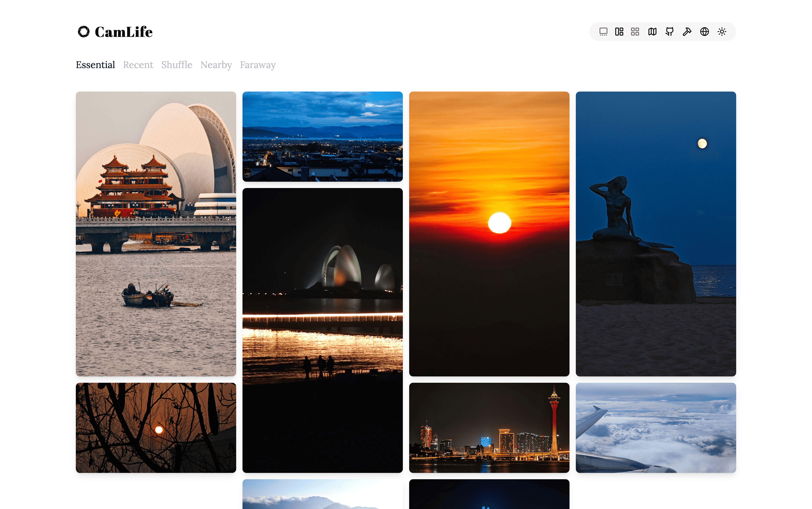Switch to the Shuffle tab
Screen dimensions: 812x509
177,65
